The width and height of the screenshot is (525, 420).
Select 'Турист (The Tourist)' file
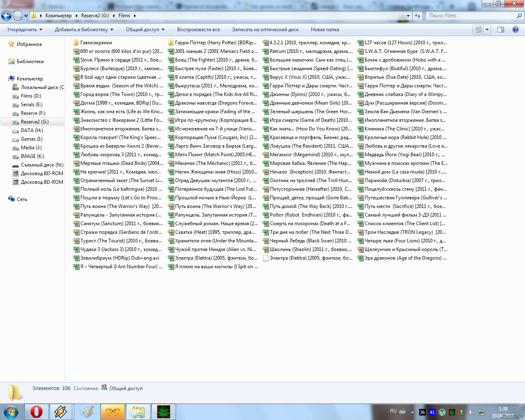click(x=118, y=241)
